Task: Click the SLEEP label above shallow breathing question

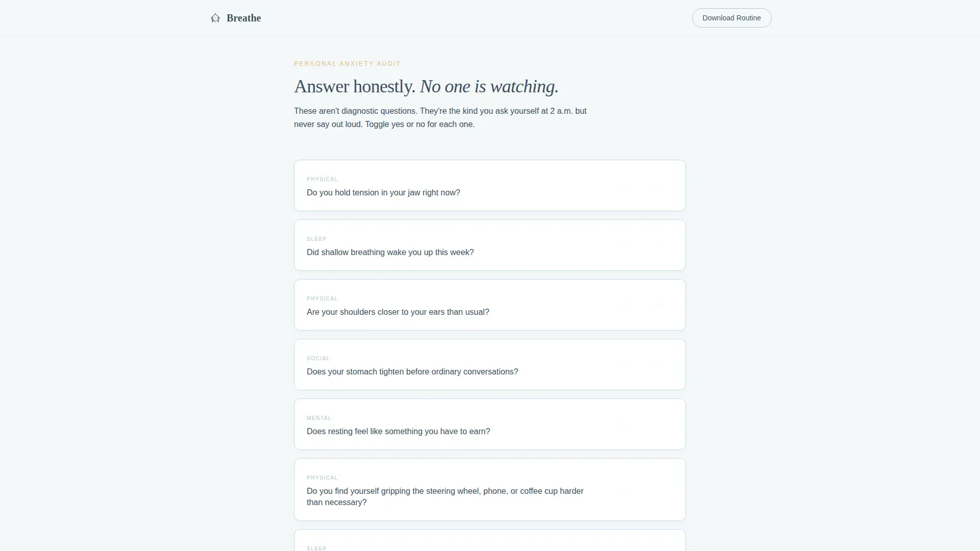Action: [x=316, y=239]
